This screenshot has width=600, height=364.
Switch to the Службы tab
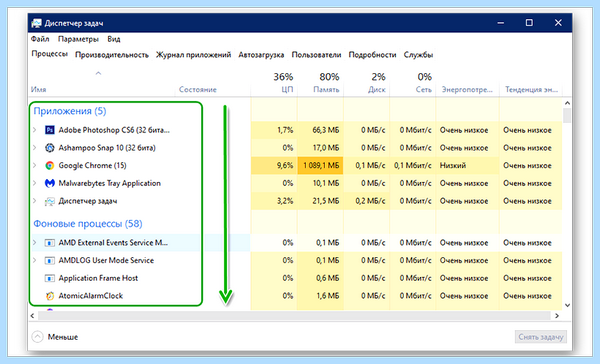pyautogui.click(x=418, y=55)
